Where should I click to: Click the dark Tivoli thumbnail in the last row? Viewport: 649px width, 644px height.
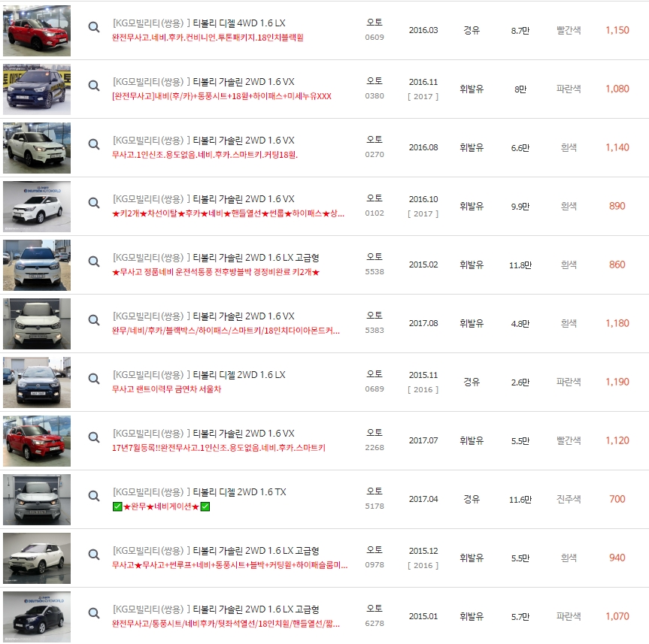[x=36, y=616]
